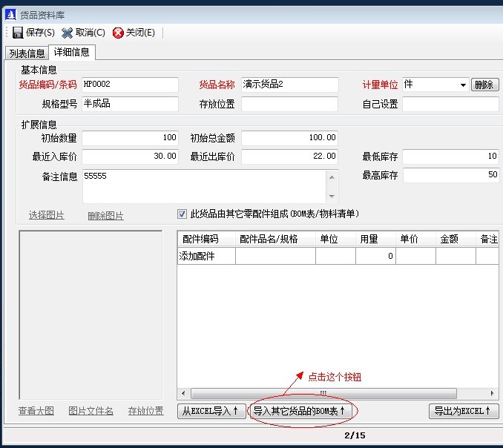The height and width of the screenshot is (448, 503).
Task: Click the 删除图片 link
Action: point(105,216)
